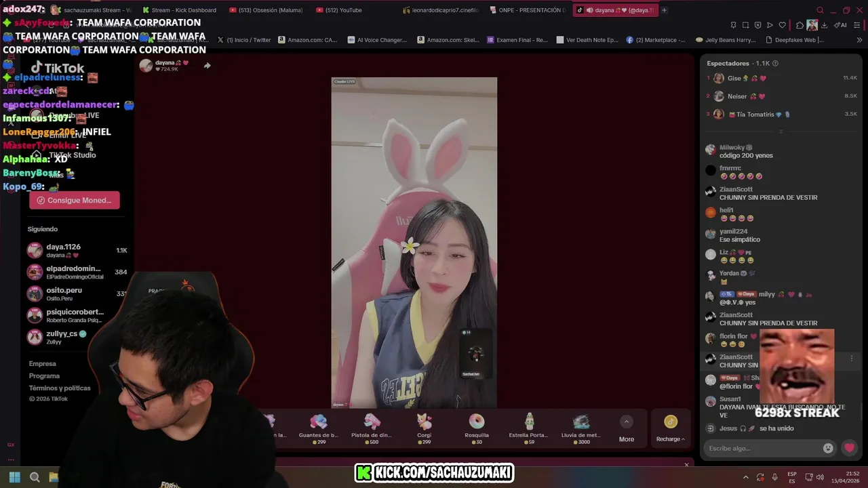Screen dimensions: 868x488
Task: Open the Jelly Beans Harry bookmark
Action: 726,40
